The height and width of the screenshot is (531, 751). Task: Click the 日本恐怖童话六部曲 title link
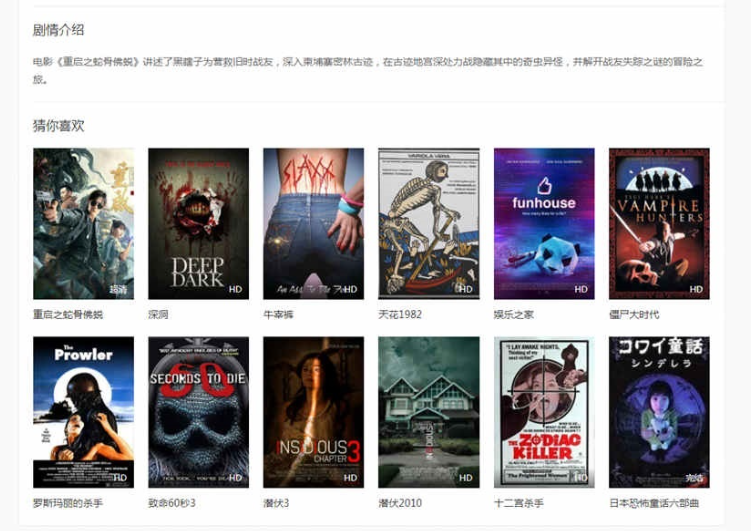(x=654, y=503)
